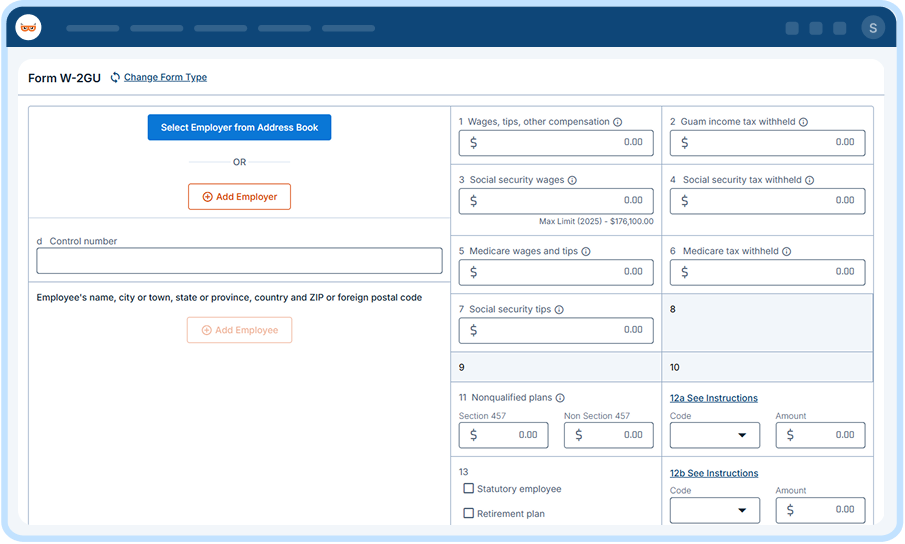Open the 12a Code dropdown

click(x=715, y=436)
